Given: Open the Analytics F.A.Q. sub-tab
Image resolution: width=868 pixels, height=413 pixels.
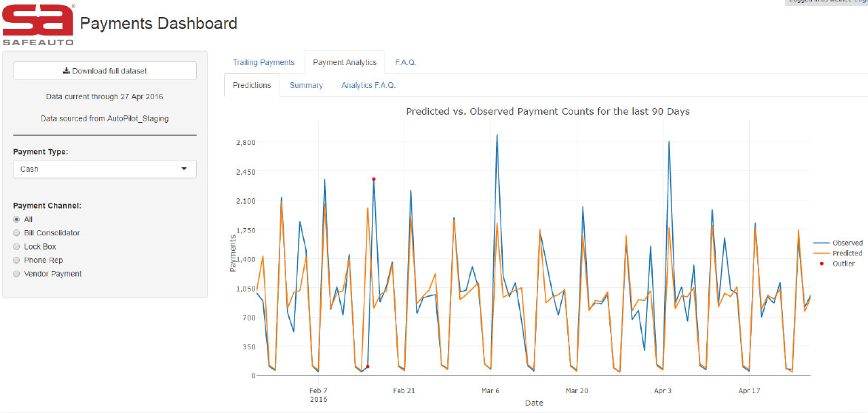Looking at the screenshot, I should [368, 86].
